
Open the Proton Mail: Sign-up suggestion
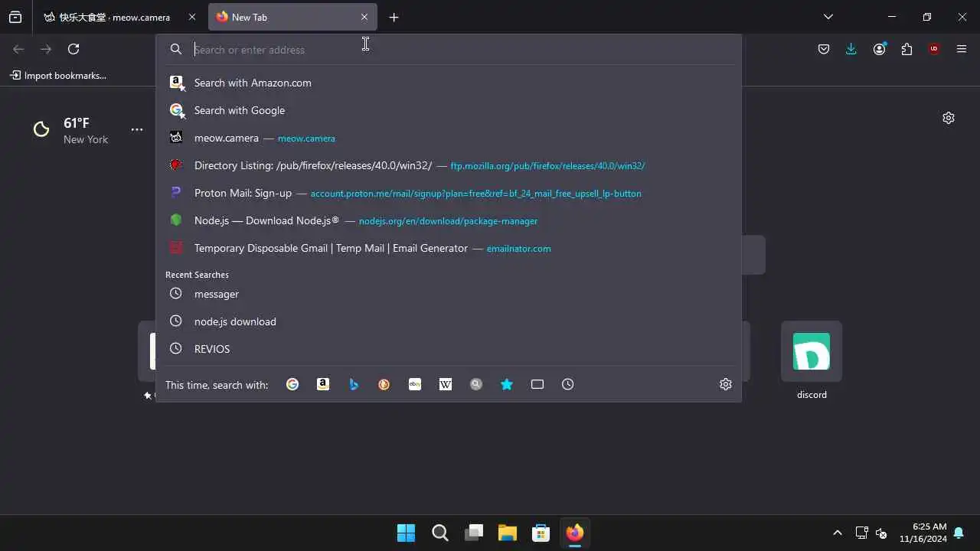coord(449,193)
